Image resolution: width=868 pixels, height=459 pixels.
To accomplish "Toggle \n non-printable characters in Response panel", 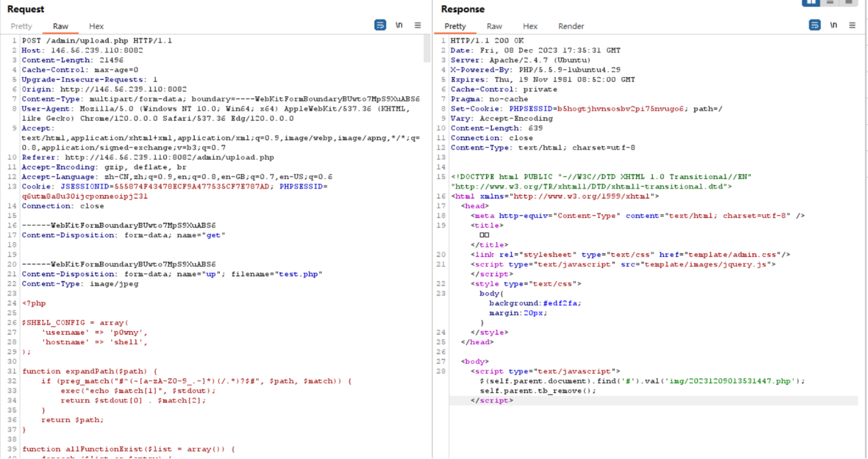I will click(x=833, y=25).
